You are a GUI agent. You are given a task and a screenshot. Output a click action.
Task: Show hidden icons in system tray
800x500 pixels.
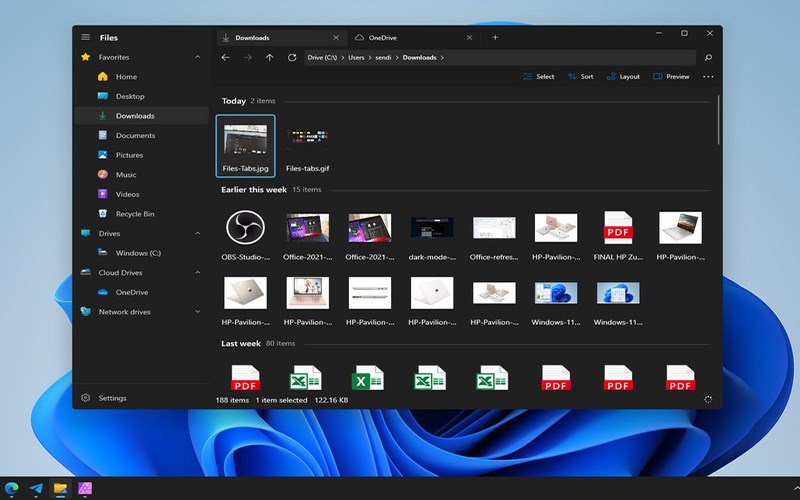click(x=796, y=489)
